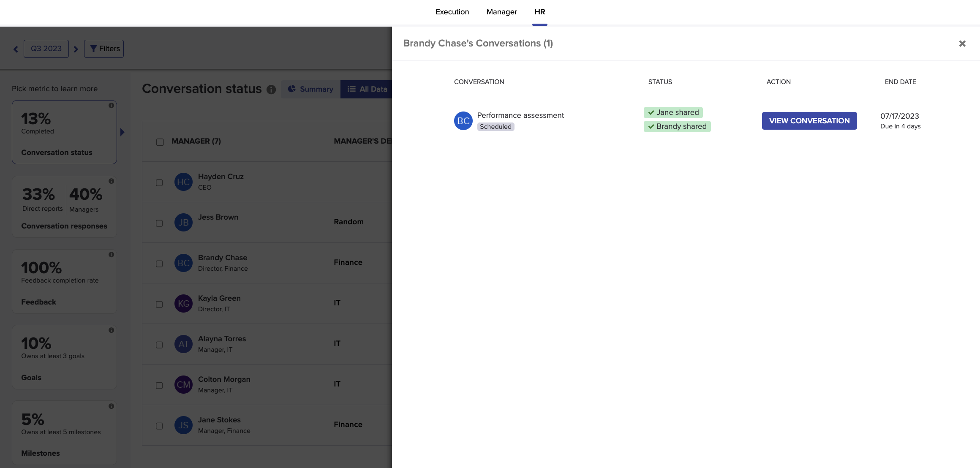Switch to All Data view
The width and height of the screenshot is (980, 468).
367,89
